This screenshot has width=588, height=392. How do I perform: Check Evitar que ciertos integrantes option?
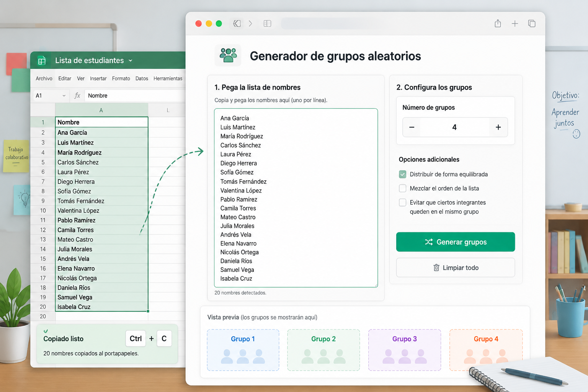click(403, 203)
